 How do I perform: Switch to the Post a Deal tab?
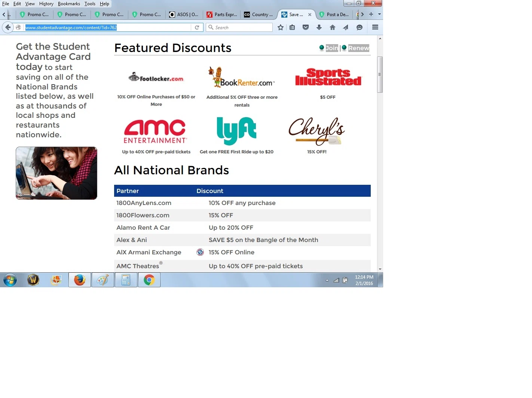[x=334, y=15]
